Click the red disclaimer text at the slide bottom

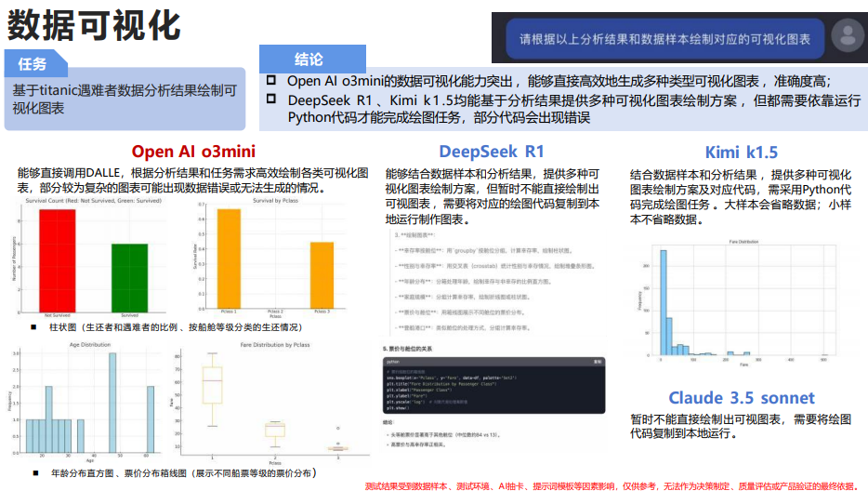pos(613,486)
